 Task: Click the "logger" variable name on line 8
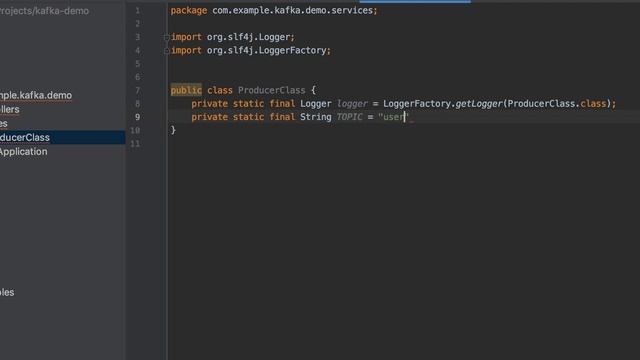pyautogui.click(x=352, y=104)
